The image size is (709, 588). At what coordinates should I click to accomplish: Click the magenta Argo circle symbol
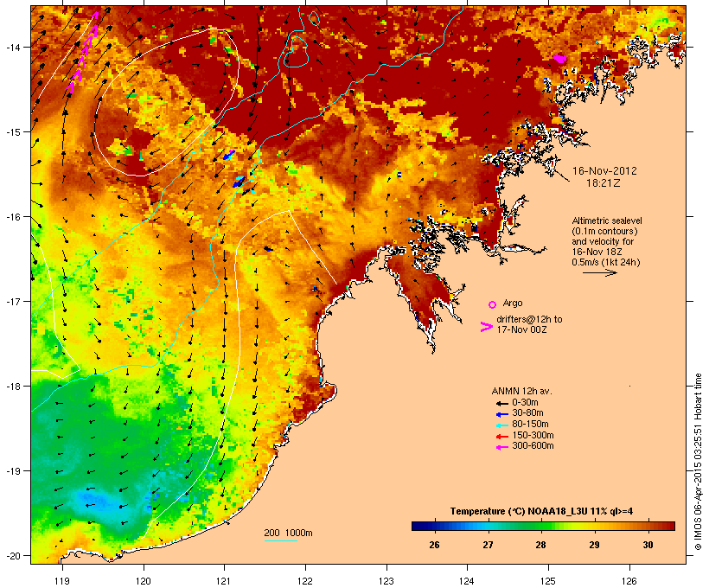493,304
